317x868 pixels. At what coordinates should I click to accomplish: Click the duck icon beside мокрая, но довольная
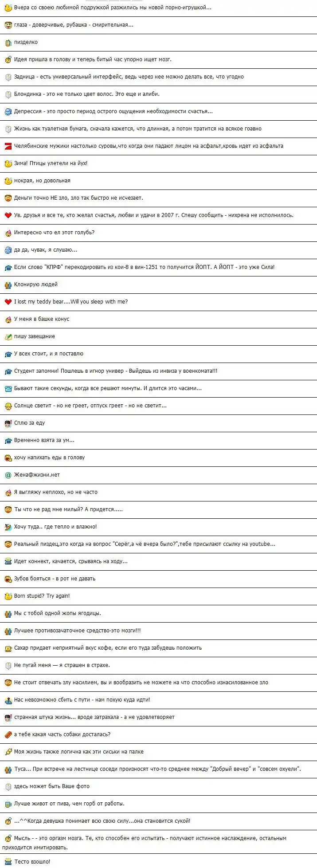(8, 181)
